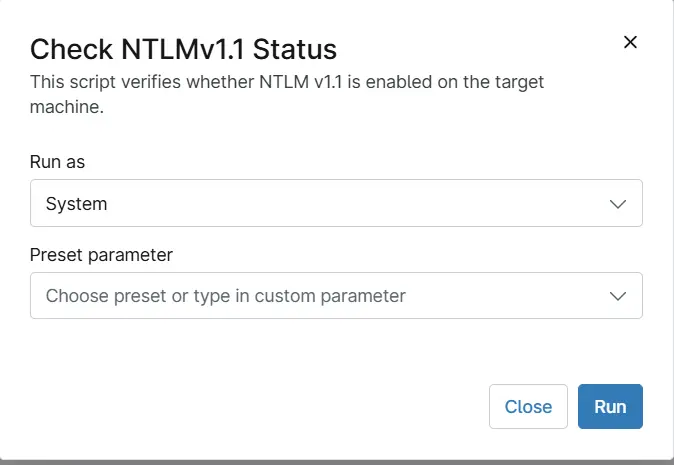Image resolution: width=674 pixels, height=465 pixels.
Task: Click the word "machine." in the description
Action: point(66,105)
